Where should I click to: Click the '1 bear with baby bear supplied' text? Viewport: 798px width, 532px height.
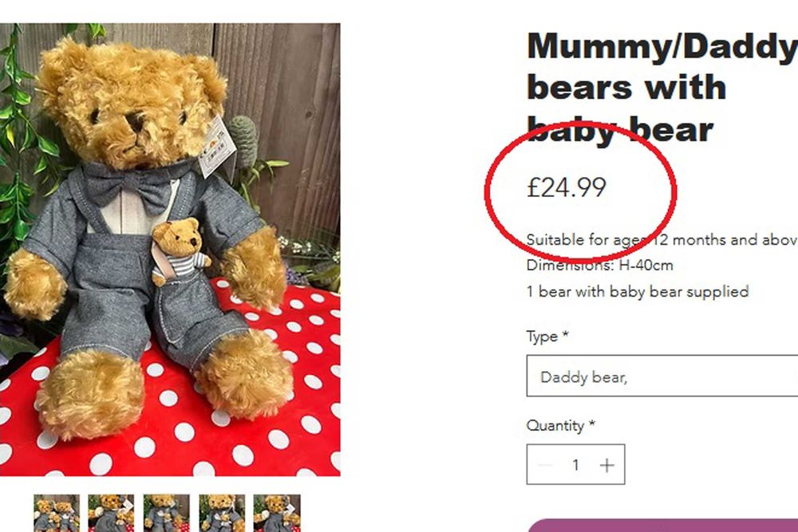[637, 291]
